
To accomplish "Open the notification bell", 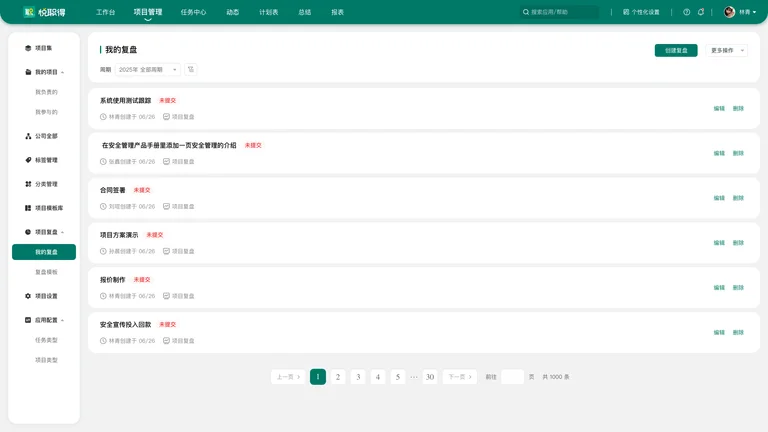I will (x=701, y=12).
